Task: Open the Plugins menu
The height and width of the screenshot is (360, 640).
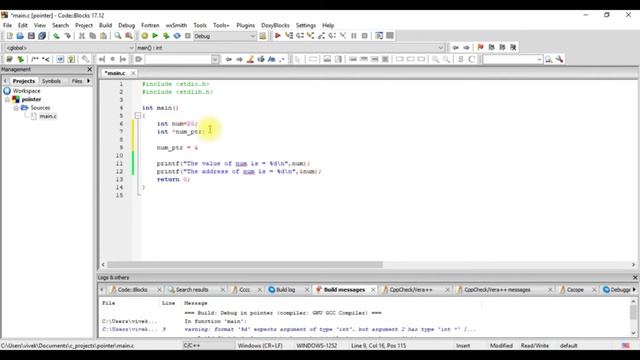Action: 246,25
